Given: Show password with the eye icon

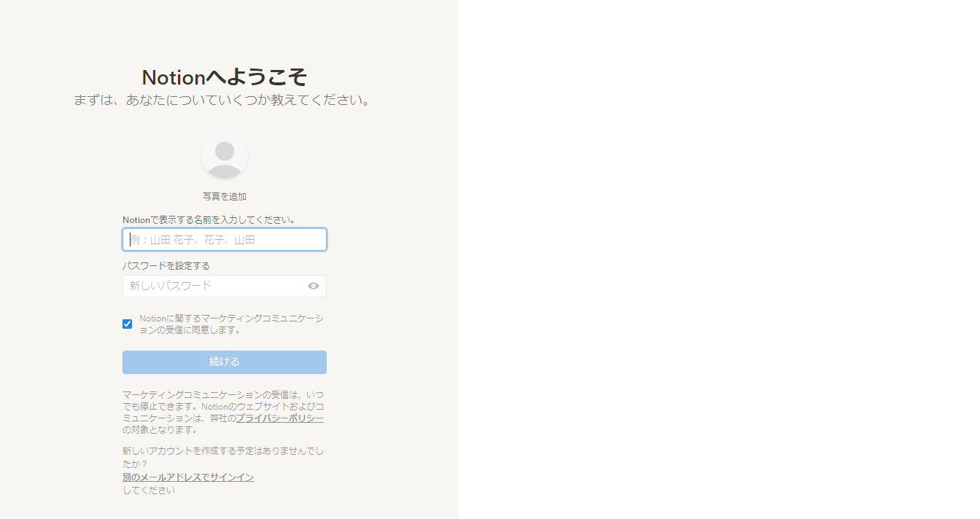Looking at the screenshot, I should (314, 286).
